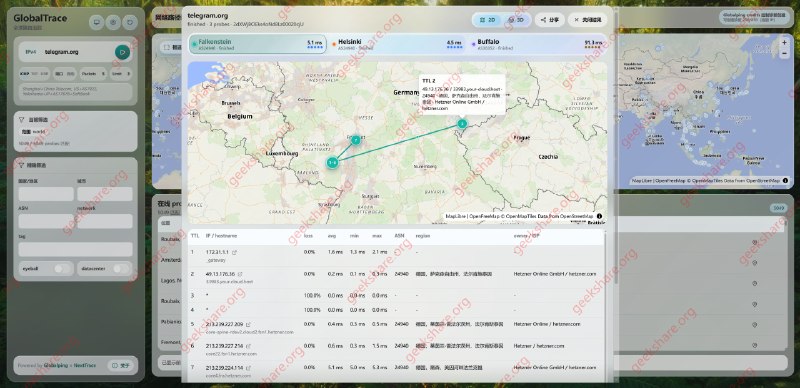Open external link icon beside 213.239.227.209

248,324
